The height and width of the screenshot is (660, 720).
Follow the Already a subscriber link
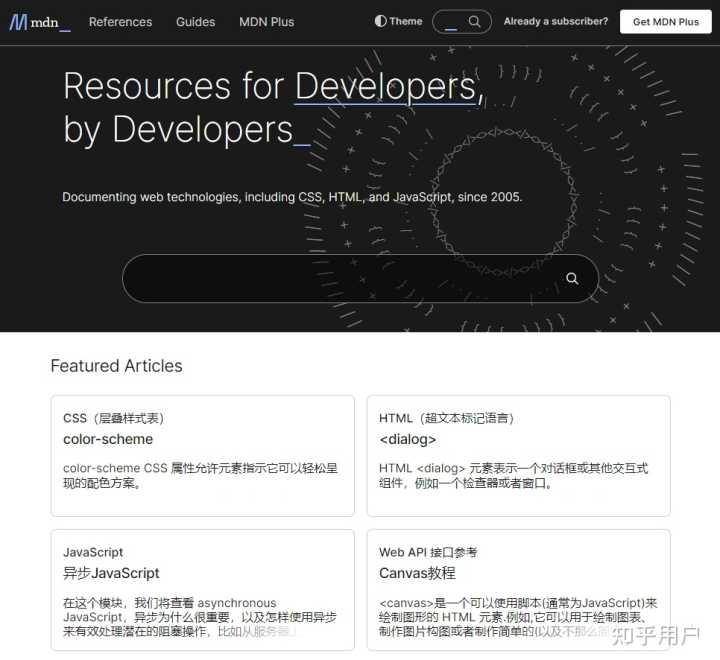pos(556,21)
